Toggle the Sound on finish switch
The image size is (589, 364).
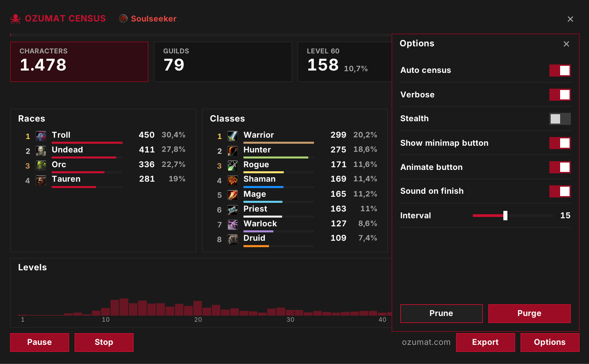tap(560, 191)
